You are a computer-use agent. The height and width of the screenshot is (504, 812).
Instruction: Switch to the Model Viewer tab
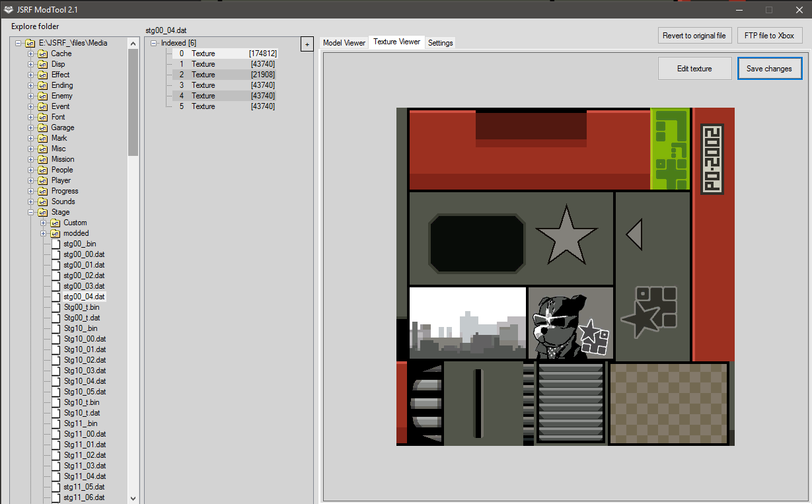344,41
